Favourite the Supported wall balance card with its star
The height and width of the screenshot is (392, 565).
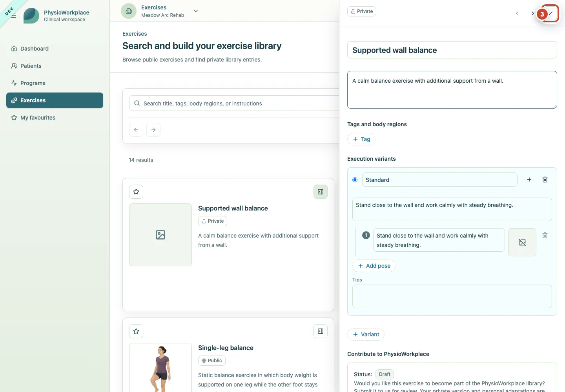pos(136,192)
